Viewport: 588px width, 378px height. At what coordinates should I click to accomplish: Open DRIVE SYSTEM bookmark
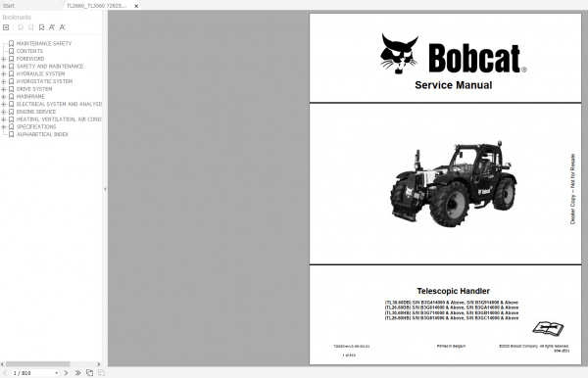coord(34,89)
